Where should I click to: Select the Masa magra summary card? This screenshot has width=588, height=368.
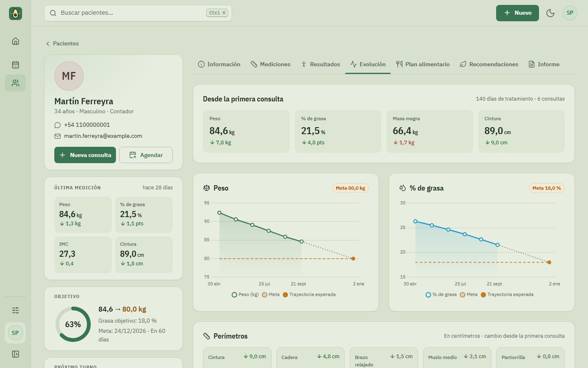[430, 131]
